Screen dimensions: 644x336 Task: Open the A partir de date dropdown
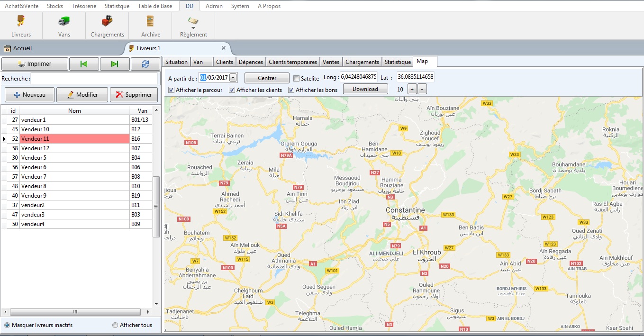[x=233, y=78]
